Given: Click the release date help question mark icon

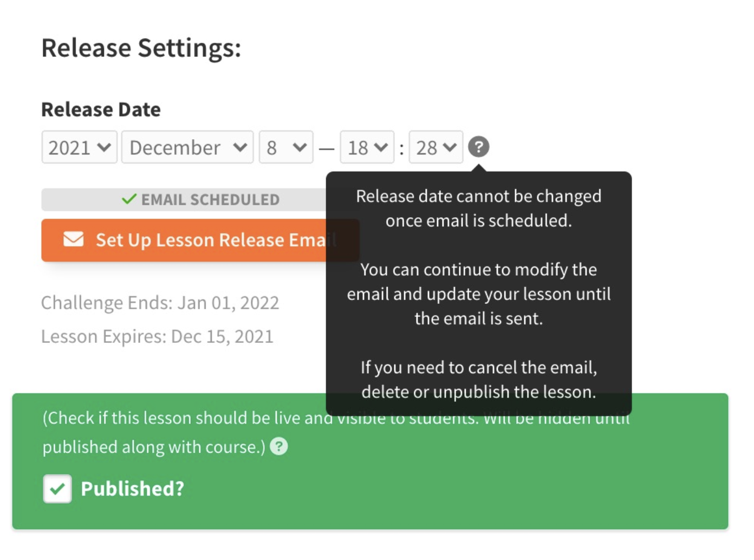Looking at the screenshot, I should [x=478, y=147].
